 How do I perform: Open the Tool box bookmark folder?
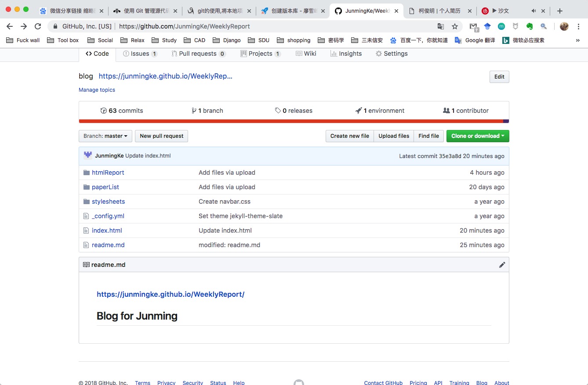(63, 40)
